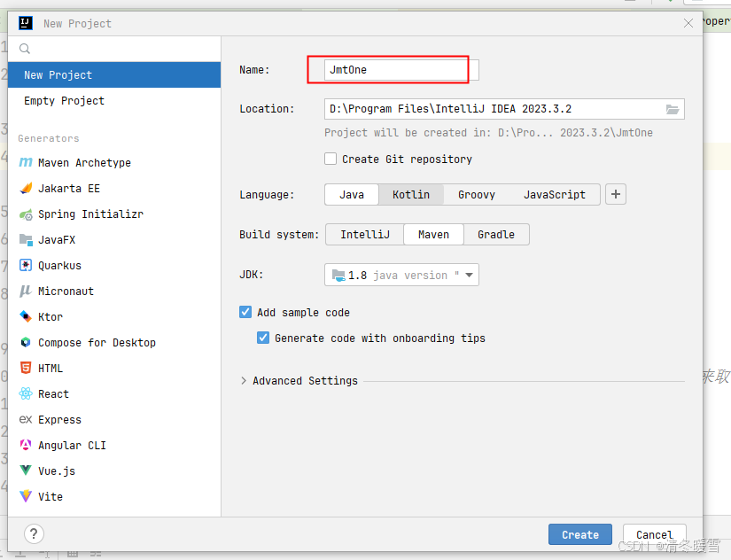
Task: Click into the project Name field
Action: 401,70
